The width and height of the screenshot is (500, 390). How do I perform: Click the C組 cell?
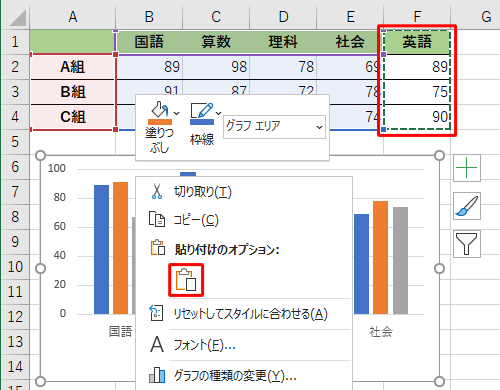[73, 117]
